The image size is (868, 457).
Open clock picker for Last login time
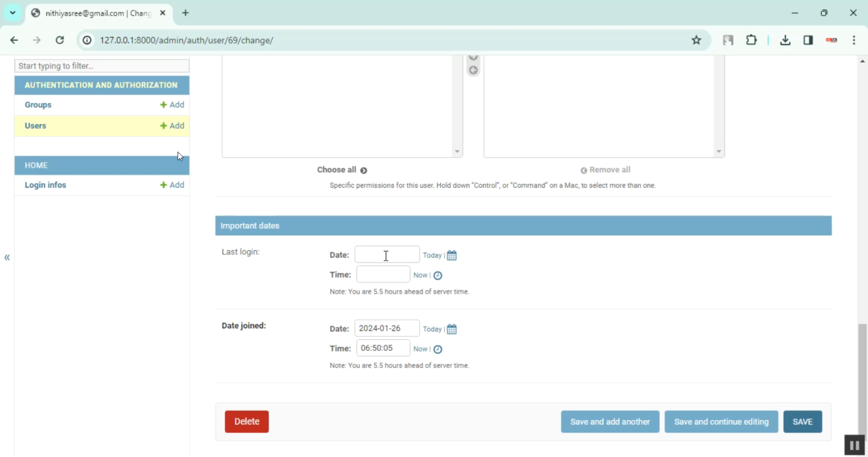(438, 276)
